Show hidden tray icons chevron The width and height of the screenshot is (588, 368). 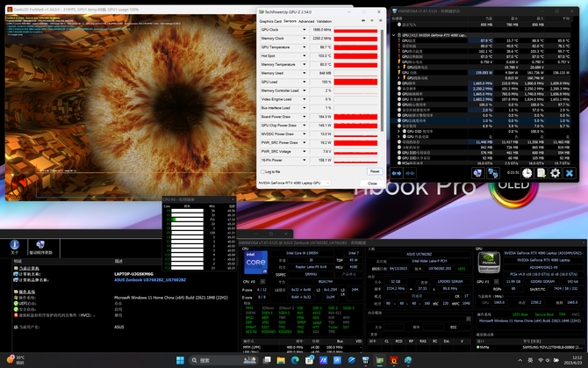tap(520, 360)
